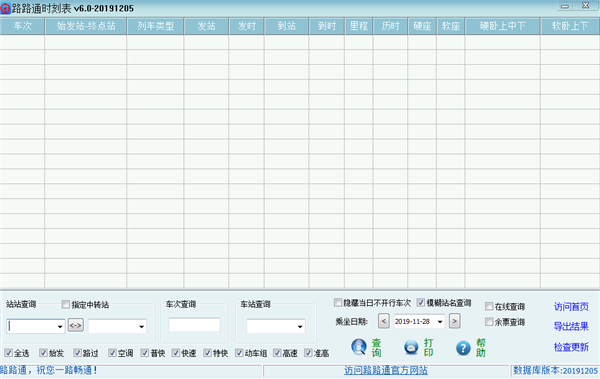Click the 硬卧上中下 column header
The image size is (600, 379).
(503, 26)
